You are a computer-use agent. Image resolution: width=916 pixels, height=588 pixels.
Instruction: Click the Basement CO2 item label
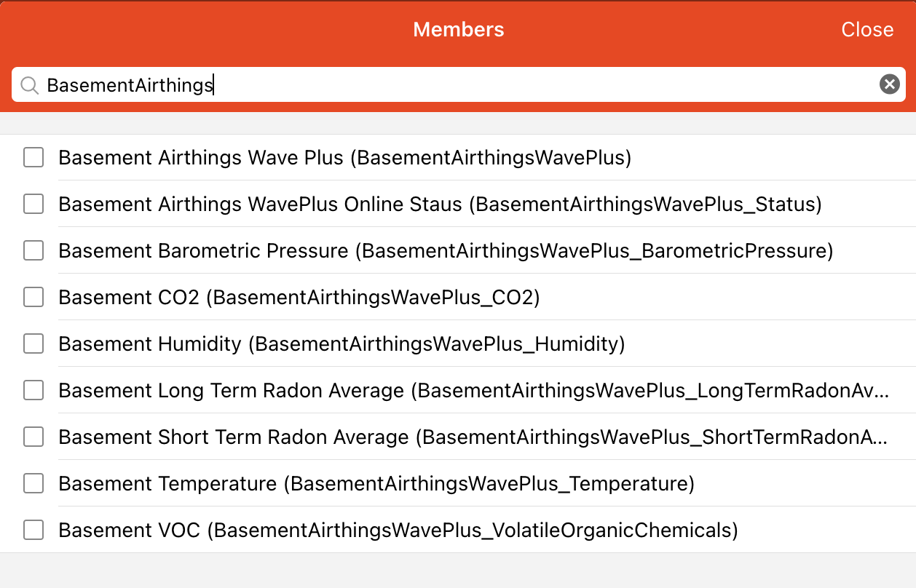point(299,297)
